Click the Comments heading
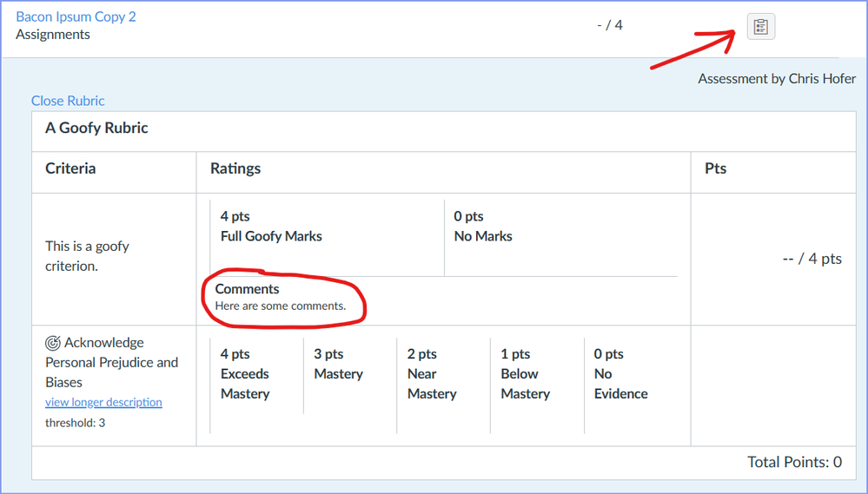Viewport: 868px width, 494px height. point(248,289)
